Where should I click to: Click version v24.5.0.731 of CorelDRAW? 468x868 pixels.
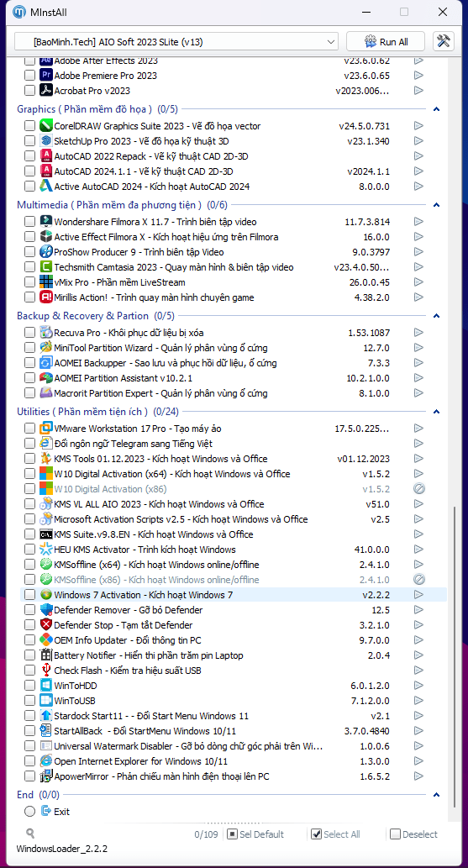[365, 126]
